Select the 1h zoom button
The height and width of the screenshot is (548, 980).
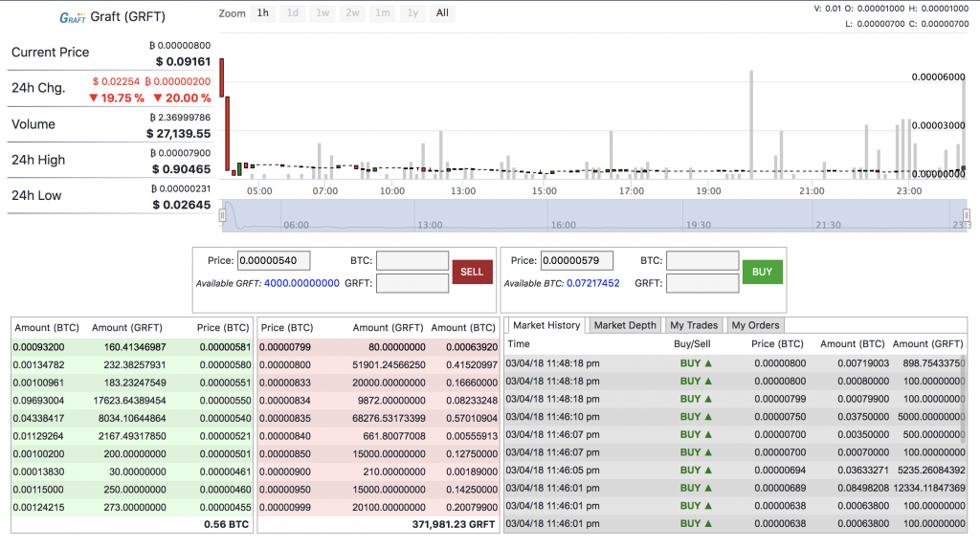[x=263, y=13]
